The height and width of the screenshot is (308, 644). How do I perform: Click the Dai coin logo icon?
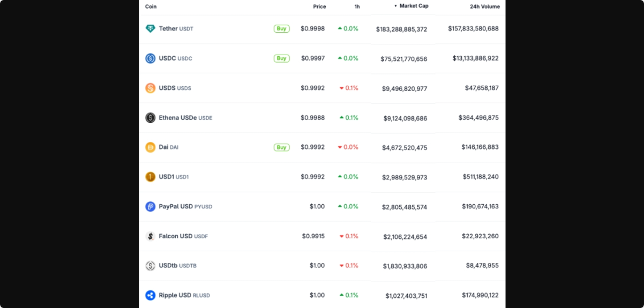[x=151, y=147]
